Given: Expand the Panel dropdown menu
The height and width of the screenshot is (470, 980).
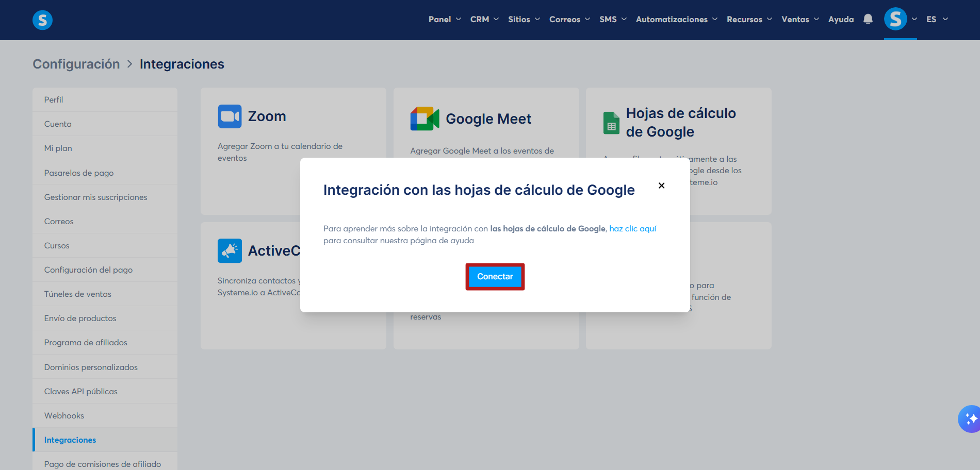Looking at the screenshot, I should point(445,19).
